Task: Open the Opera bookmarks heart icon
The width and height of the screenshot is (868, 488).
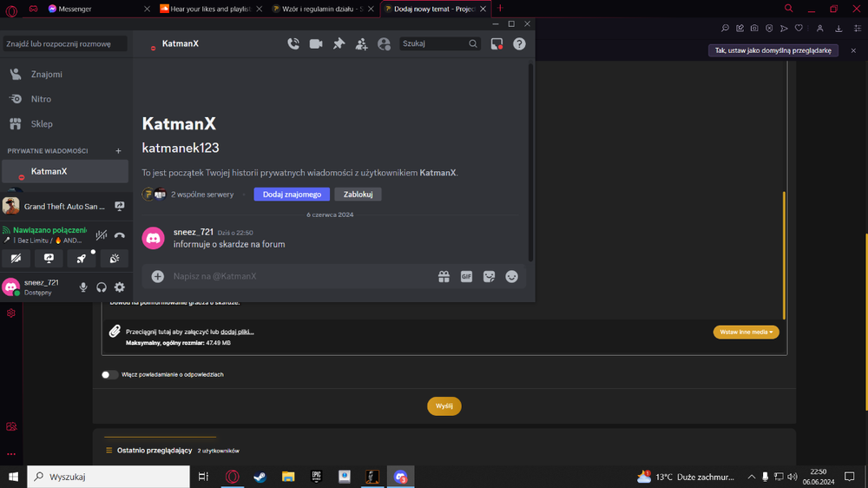Action: (x=799, y=29)
